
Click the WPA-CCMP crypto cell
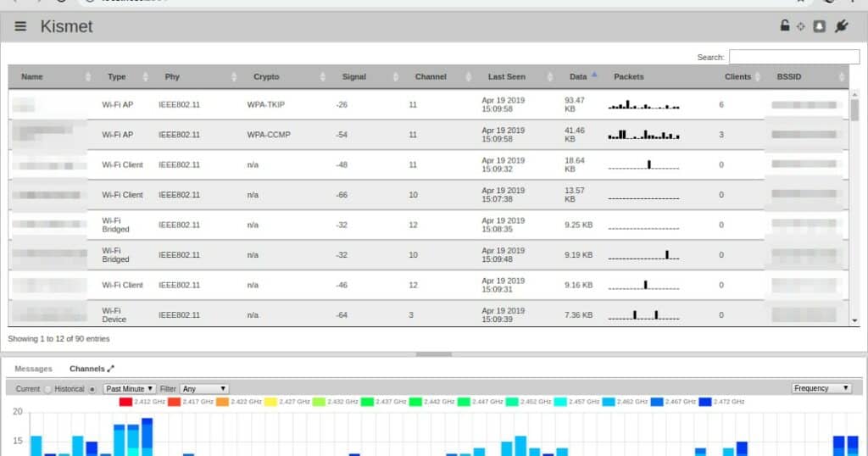click(x=269, y=135)
